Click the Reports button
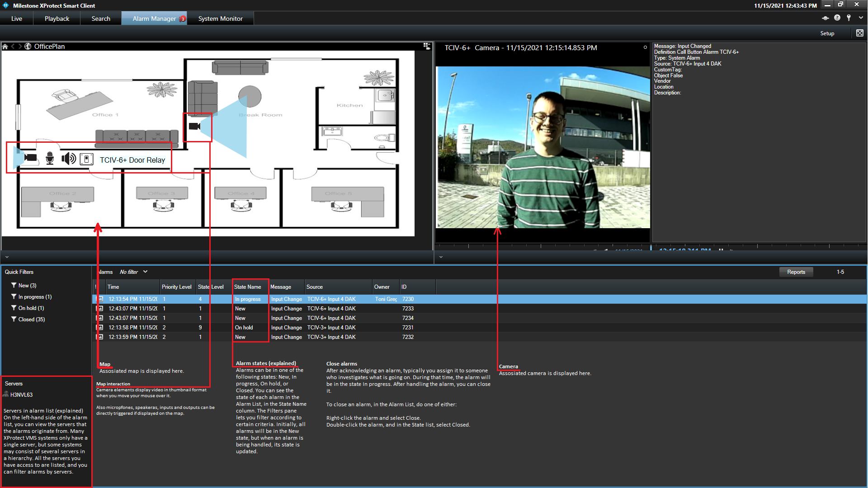This screenshot has width=868, height=488. click(796, 272)
